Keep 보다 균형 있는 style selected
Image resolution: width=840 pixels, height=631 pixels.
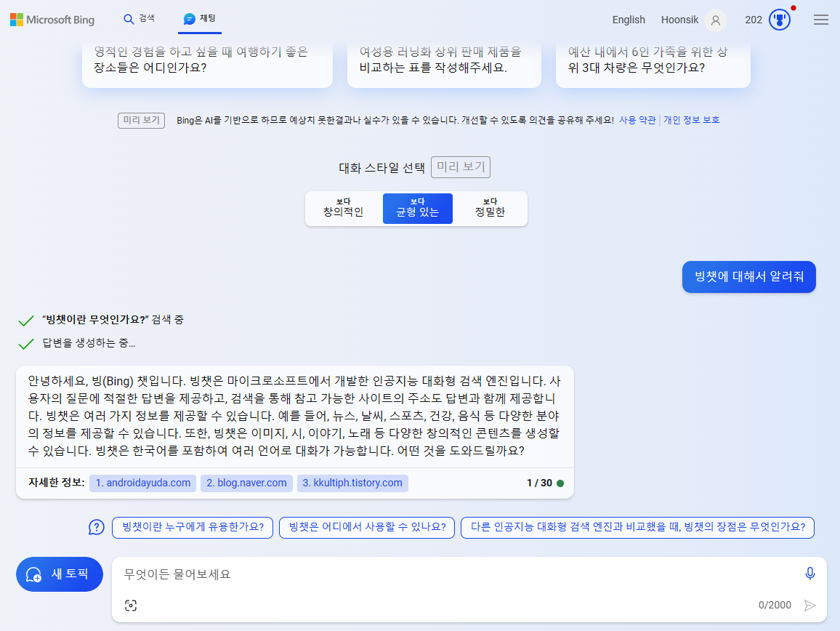click(x=417, y=208)
